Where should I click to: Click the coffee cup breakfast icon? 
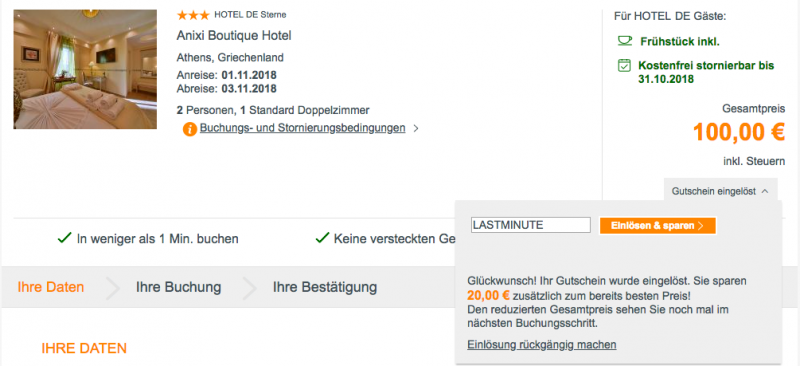click(624, 41)
